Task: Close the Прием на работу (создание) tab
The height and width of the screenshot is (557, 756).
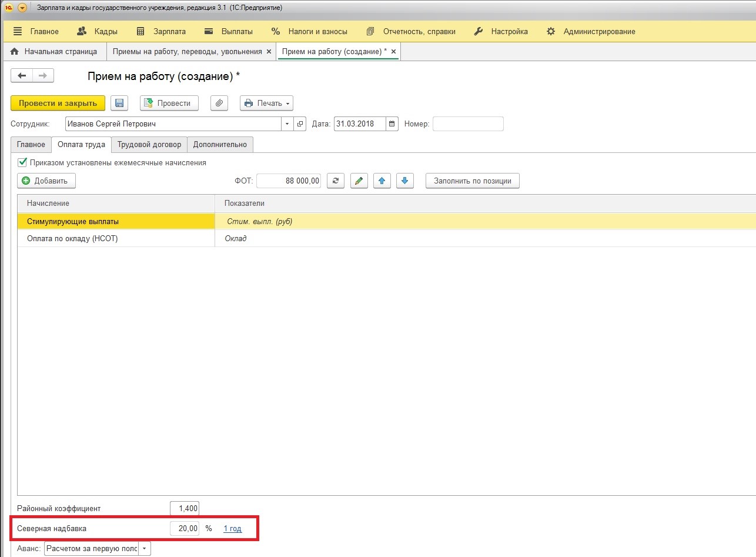Action: click(x=394, y=52)
